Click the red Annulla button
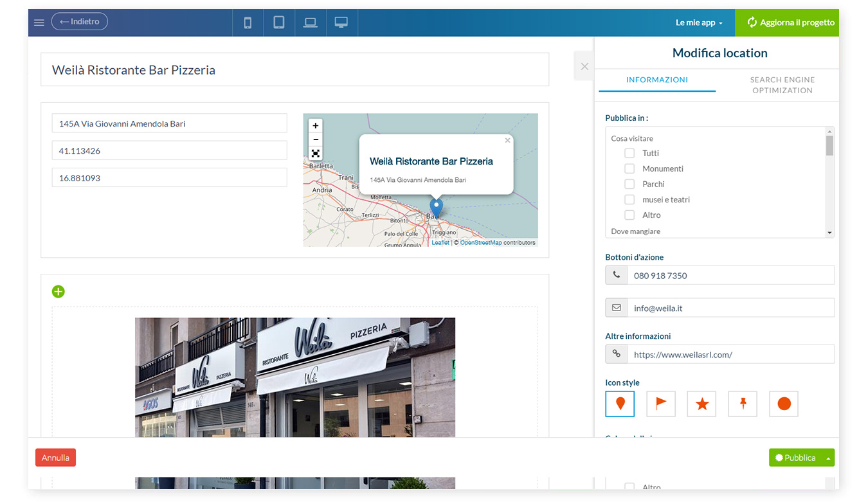Viewport: 868px width, 502px height. pyautogui.click(x=55, y=458)
